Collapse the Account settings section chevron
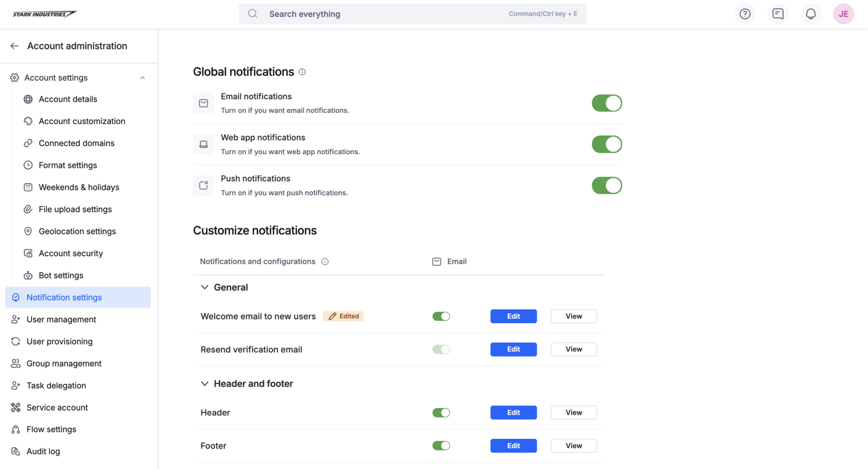Viewport: 868px width, 469px height. [x=142, y=78]
